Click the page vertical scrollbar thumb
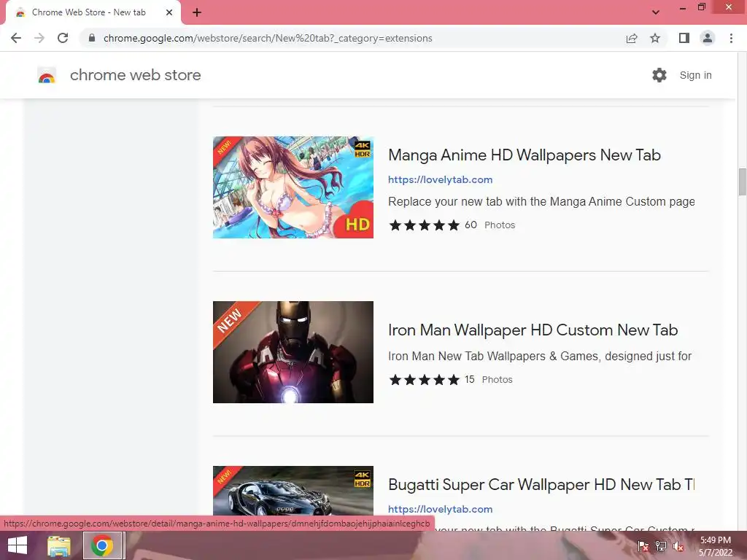 click(742, 182)
